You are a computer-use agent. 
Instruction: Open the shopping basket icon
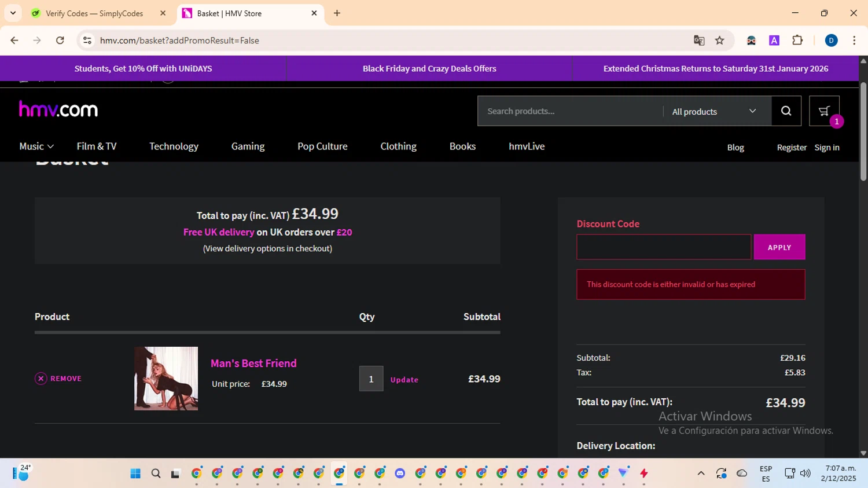click(x=824, y=111)
